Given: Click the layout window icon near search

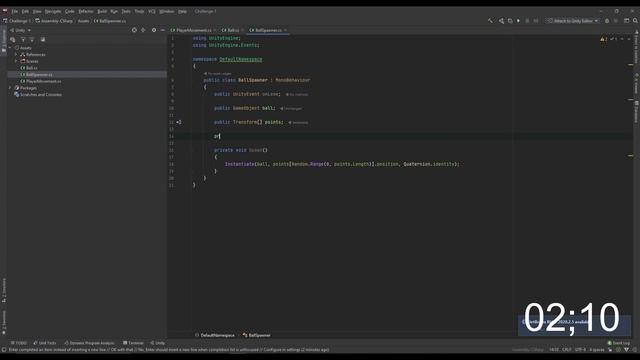Looking at the screenshot, I should click(x=627, y=21).
